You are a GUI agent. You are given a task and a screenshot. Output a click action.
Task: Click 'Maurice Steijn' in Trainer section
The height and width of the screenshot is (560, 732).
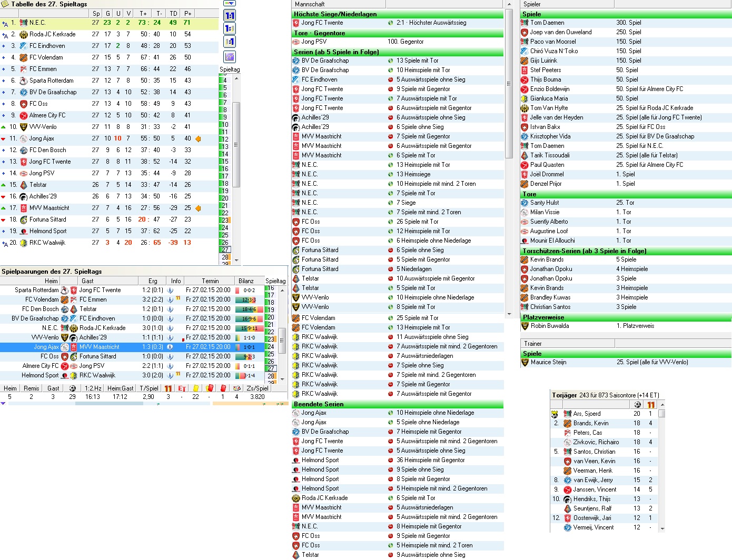coord(626,362)
